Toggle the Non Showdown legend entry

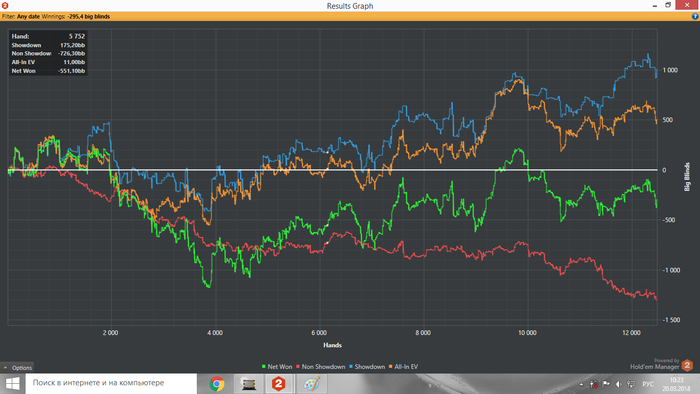tap(321, 367)
